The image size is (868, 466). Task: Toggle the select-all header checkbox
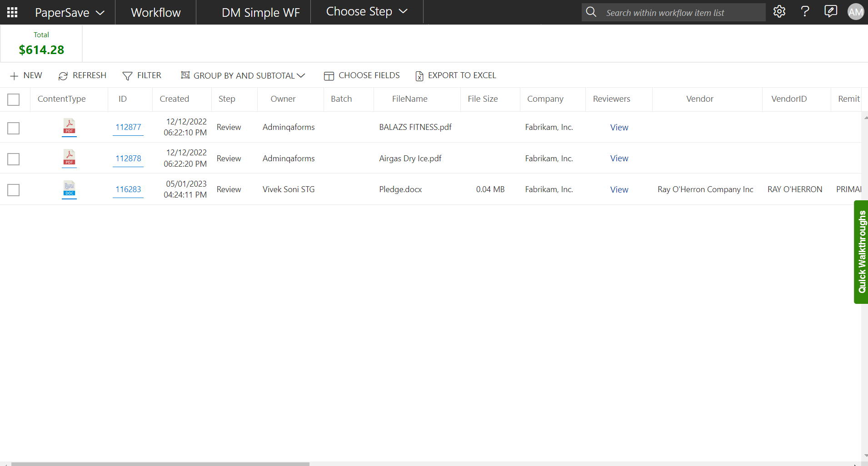coord(14,99)
